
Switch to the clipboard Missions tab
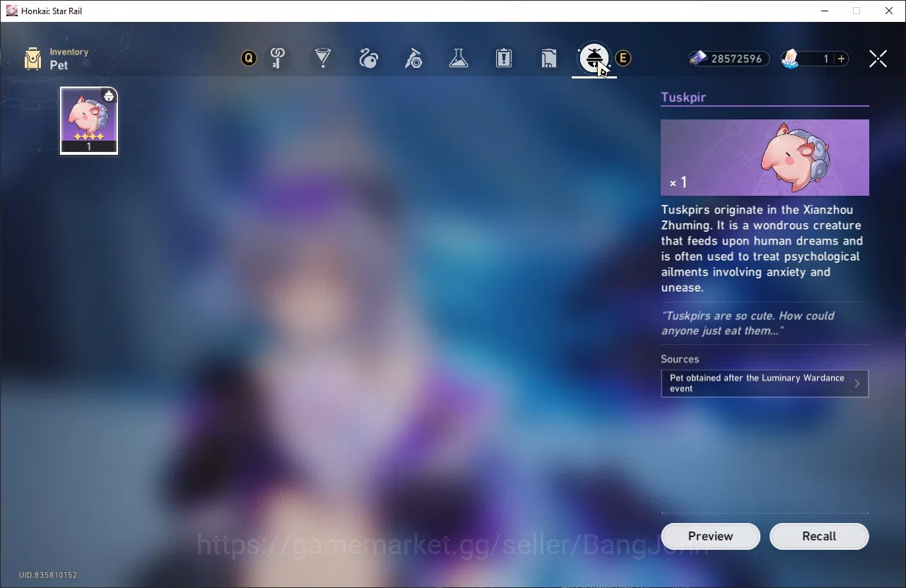click(x=504, y=58)
